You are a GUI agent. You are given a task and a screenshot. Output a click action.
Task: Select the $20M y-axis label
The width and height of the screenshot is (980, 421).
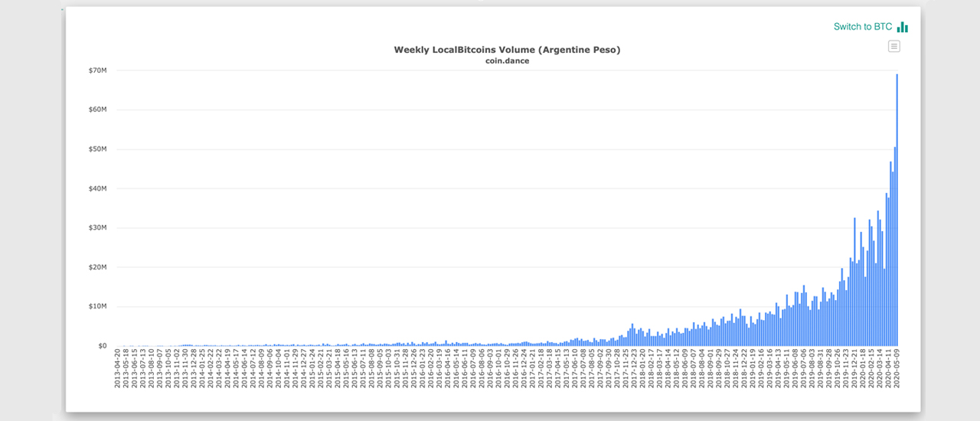pos(97,267)
